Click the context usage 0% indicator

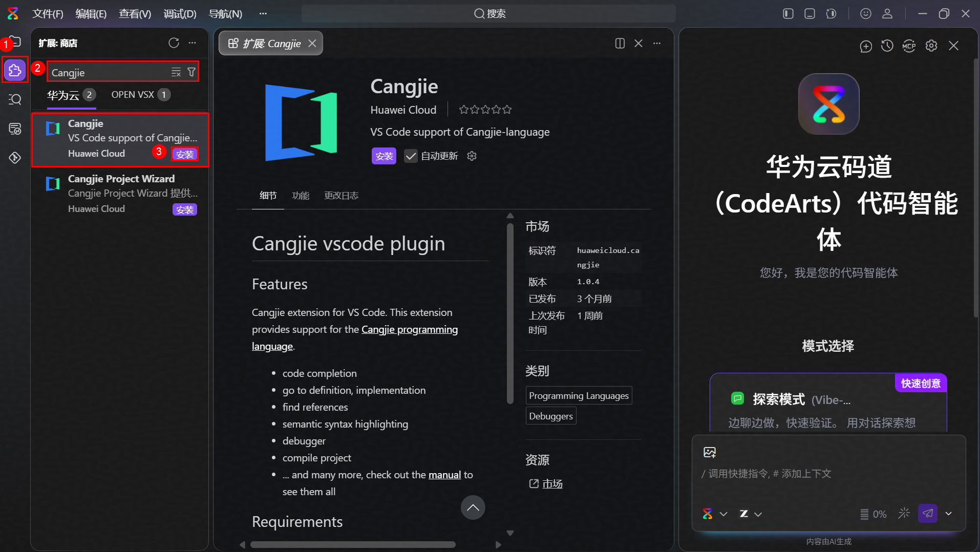click(874, 514)
